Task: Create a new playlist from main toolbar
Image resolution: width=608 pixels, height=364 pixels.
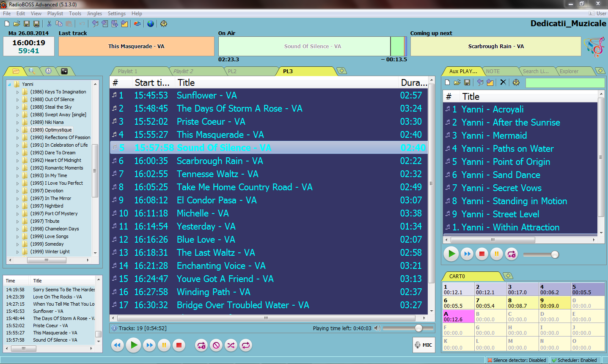Action: (x=7, y=24)
